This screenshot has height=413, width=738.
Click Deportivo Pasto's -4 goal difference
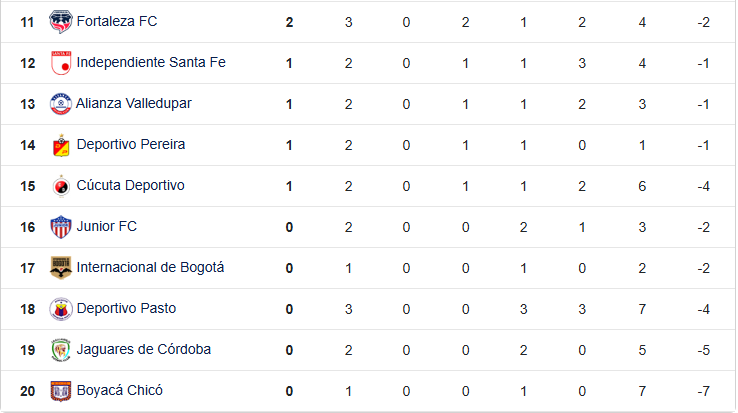point(704,309)
